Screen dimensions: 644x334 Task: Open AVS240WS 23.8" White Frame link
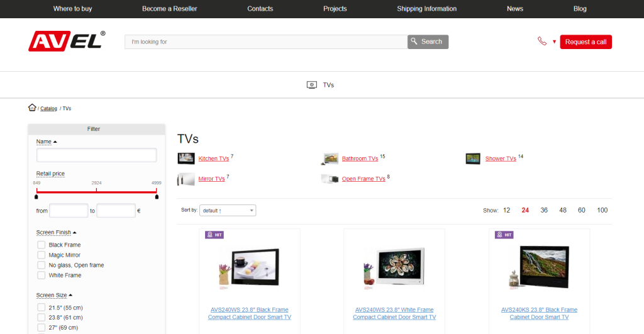pyautogui.click(x=394, y=313)
